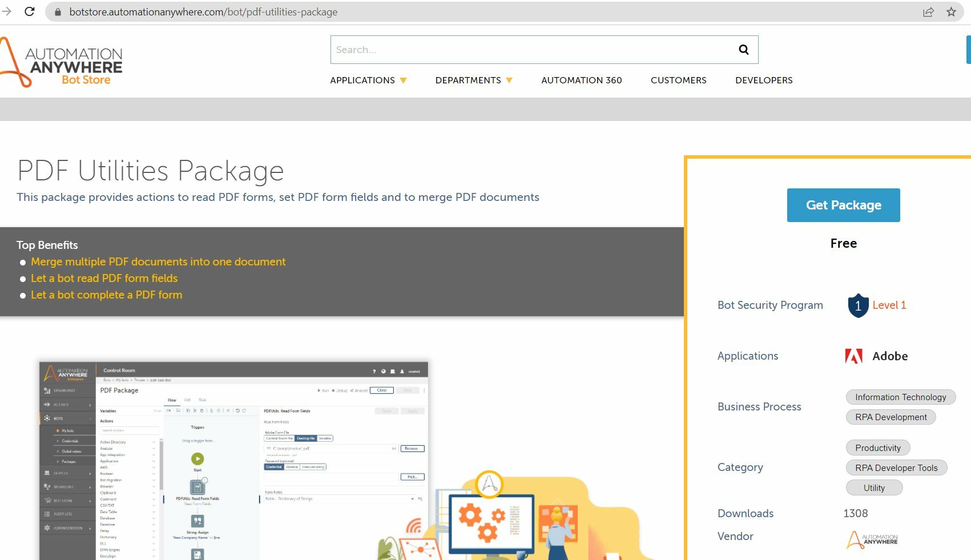Open the Control Room screenshot thumbnail
The image size is (971, 560).
tap(233, 460)
